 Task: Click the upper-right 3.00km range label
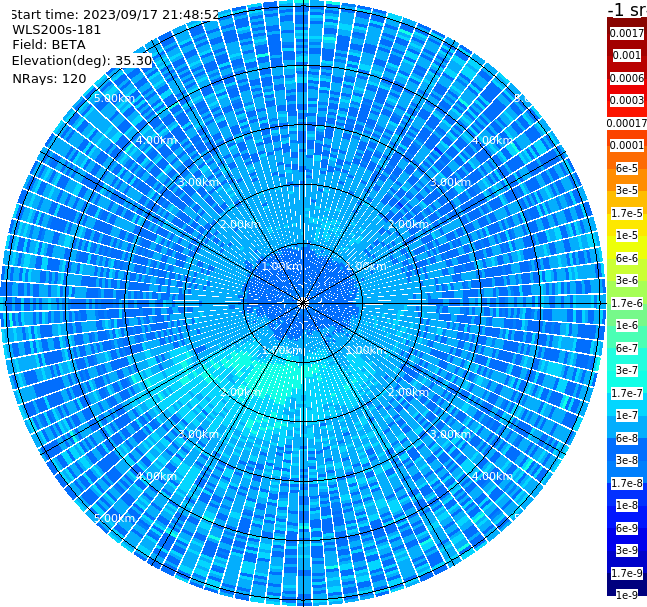(x=450, y=182)
